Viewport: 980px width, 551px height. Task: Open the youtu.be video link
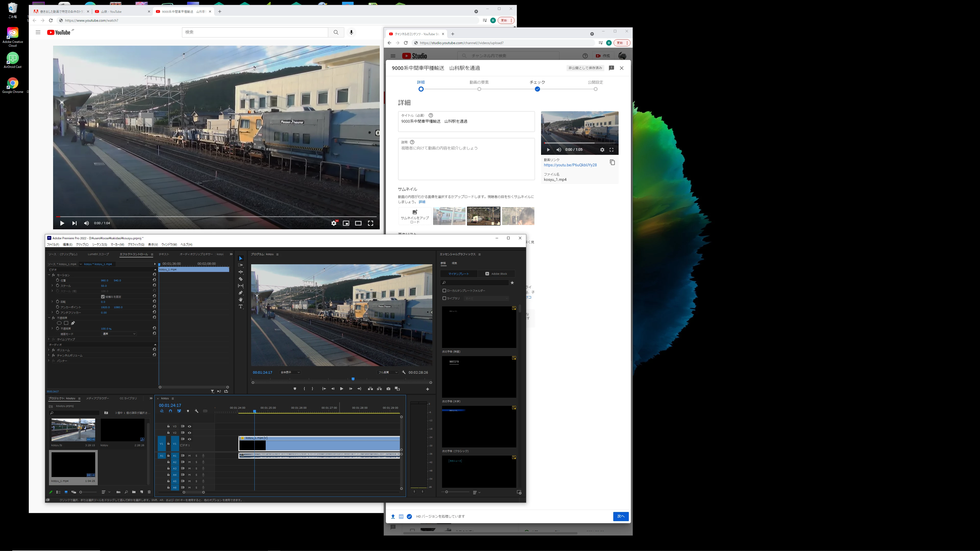tap(570, 165)
